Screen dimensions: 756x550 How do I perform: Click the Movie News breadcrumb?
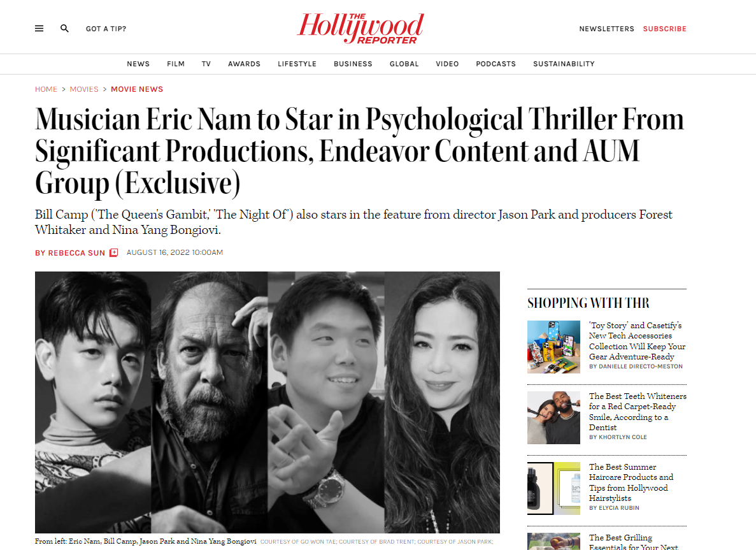click(137, 89)
